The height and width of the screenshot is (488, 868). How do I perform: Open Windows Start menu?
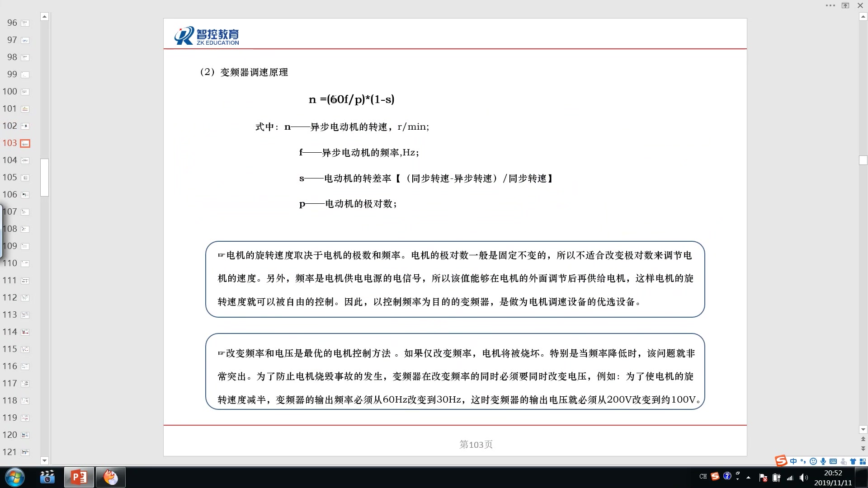click(14, 477)
